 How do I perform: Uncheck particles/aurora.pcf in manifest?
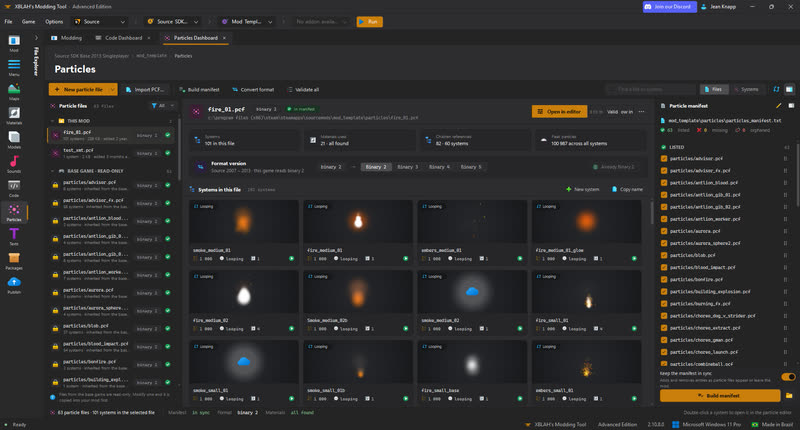tap(664, 231)
